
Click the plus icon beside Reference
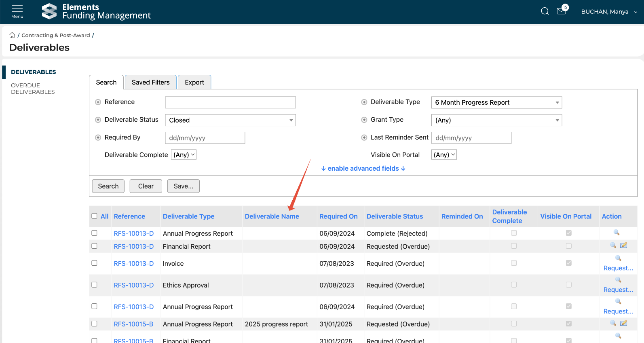click(x=98, y=102)
